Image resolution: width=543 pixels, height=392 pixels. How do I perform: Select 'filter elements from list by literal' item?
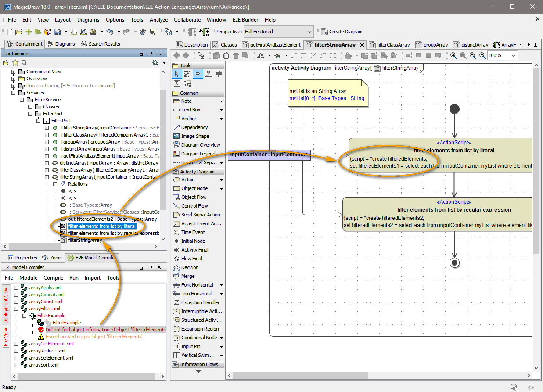tap(102, 226)
